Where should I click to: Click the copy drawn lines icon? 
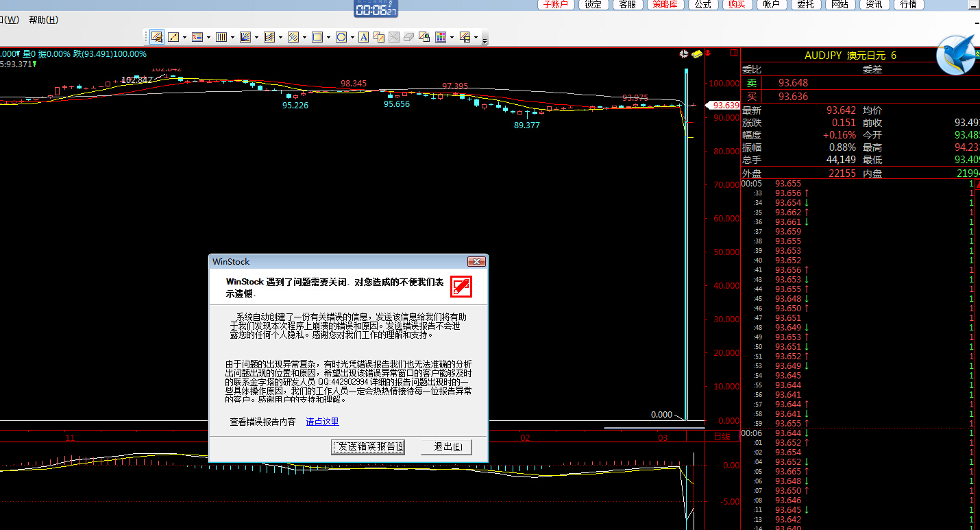pyautogui.click(x=379, y=37)
